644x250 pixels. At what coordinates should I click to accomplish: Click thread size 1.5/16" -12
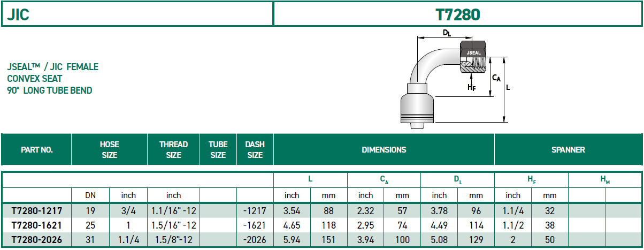174,225
